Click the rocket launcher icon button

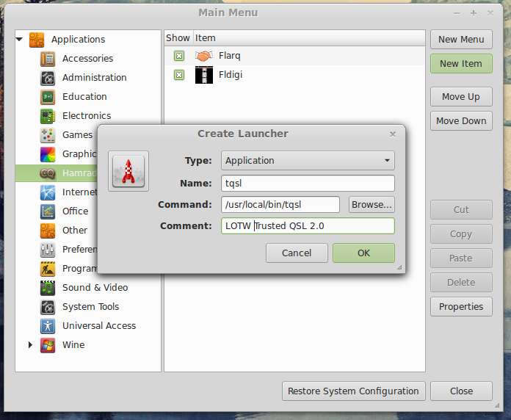[x=128, y=170]
